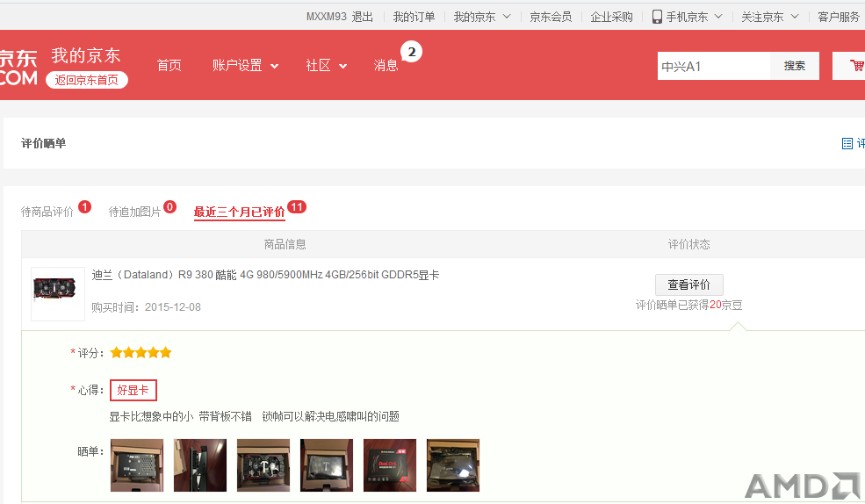
Task: Switch to the 待追加图片 tab
Action: click(x=134, y=212)
